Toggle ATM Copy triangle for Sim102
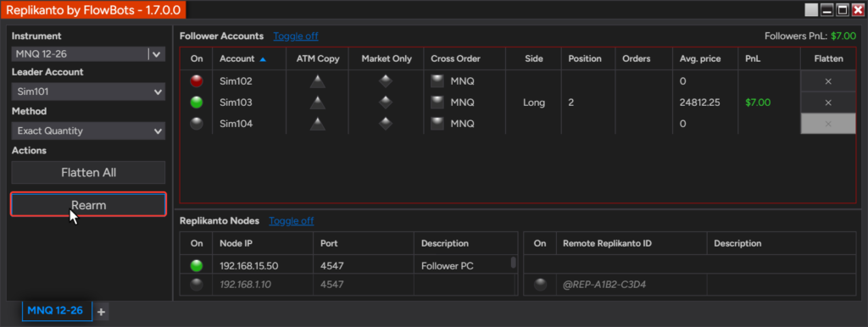The height and width of the screenshot is (327, 868). (x=317, y=81)
